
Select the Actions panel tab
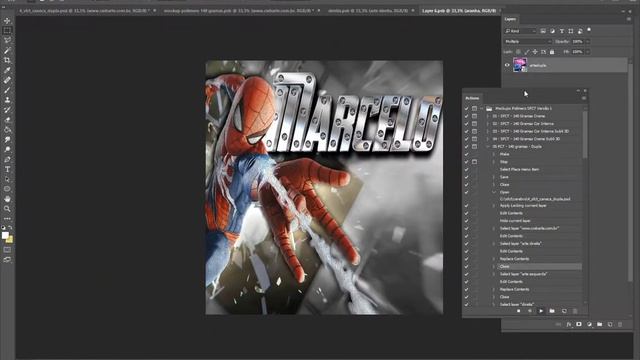pyautogui.click(x=472, y=98)
